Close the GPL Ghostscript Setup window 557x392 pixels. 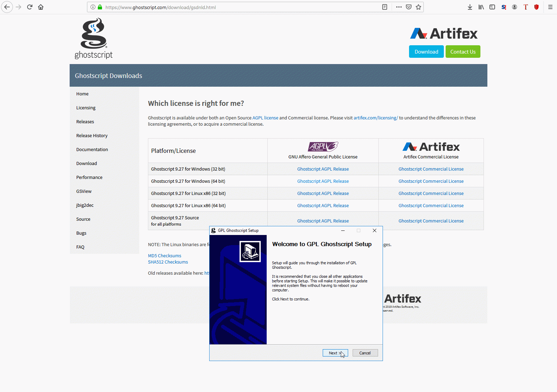(375, 230)
